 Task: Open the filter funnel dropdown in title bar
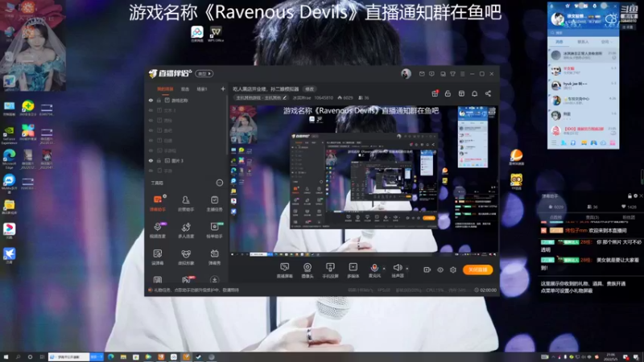pyautogui.click(x=452, y=74)
